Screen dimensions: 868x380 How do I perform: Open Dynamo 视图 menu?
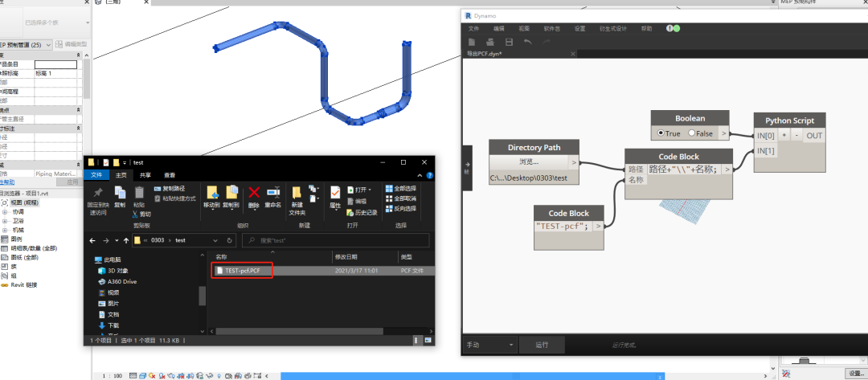coord(524,29)
